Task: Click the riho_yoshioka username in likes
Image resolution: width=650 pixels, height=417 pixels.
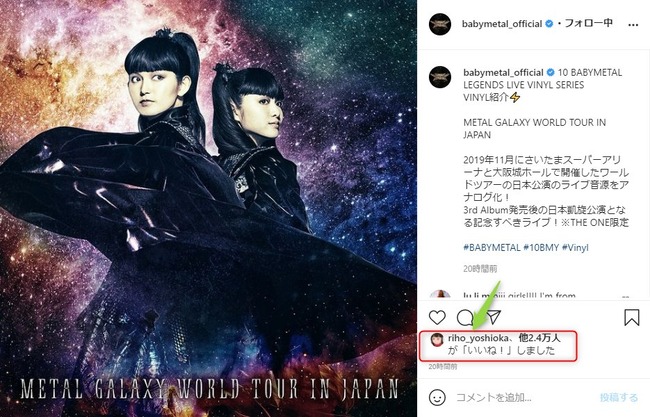Action: click(x=478, y=338)
